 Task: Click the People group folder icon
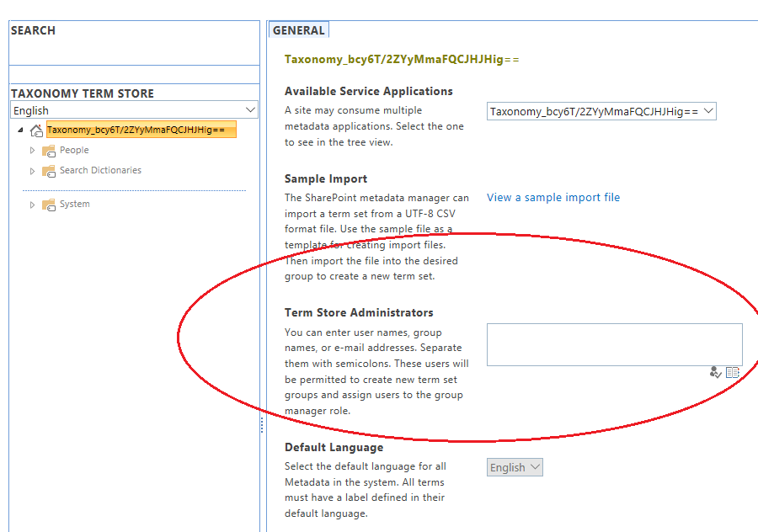48,151
